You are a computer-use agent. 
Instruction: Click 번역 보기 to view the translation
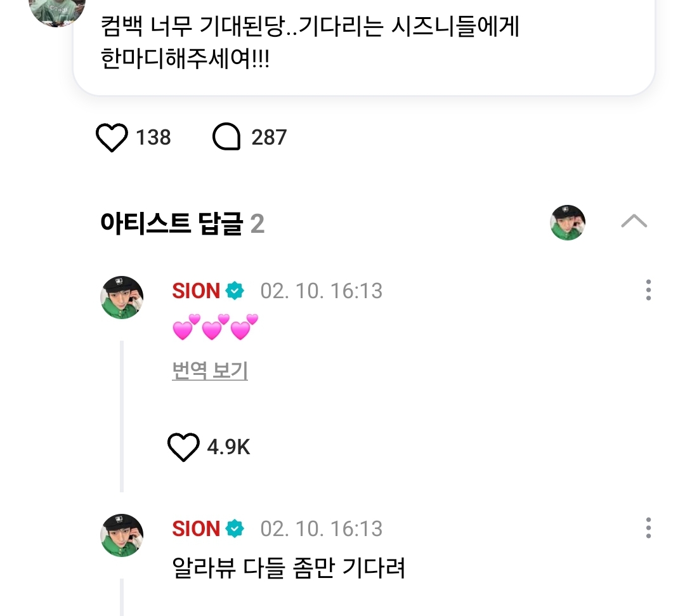click(210, 370)
